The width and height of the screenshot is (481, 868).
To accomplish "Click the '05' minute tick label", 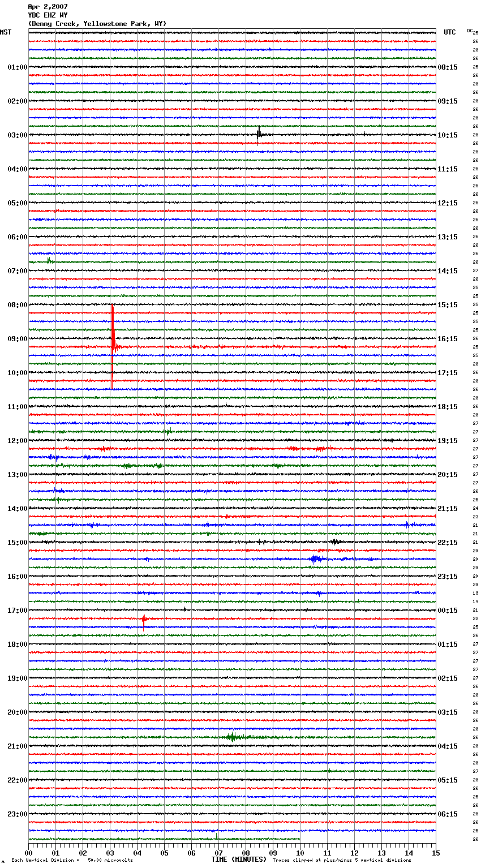I will tap(164, 853).
